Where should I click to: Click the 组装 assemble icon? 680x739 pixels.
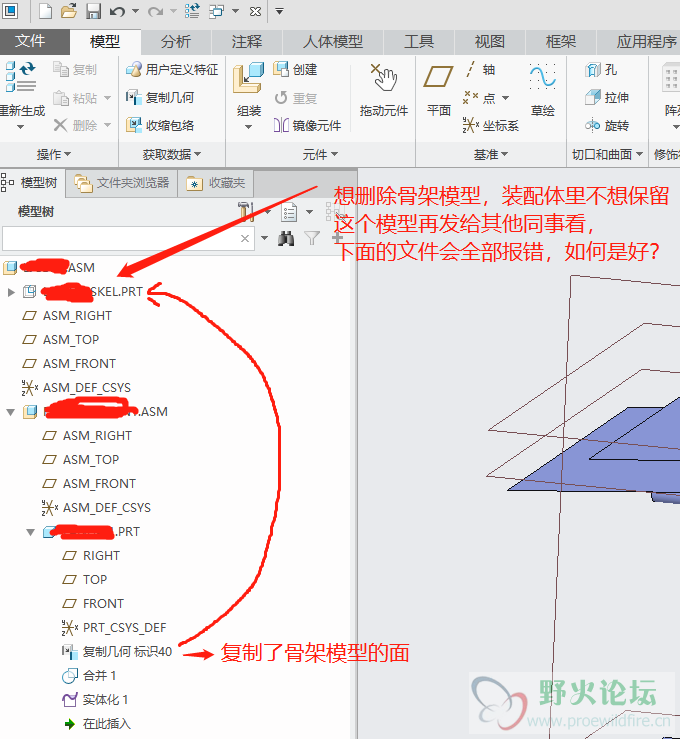click(249, 77)
